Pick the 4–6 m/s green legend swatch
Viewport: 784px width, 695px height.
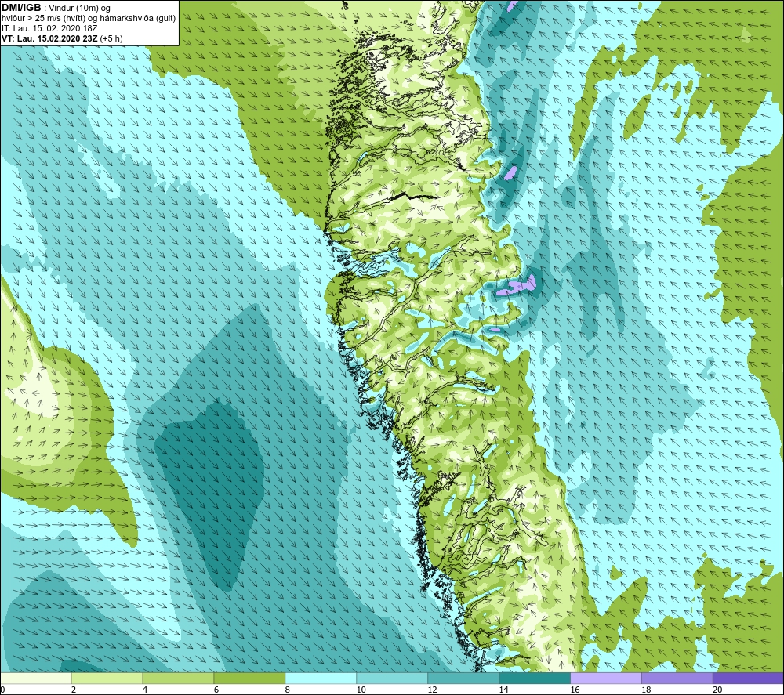(178, 679)
